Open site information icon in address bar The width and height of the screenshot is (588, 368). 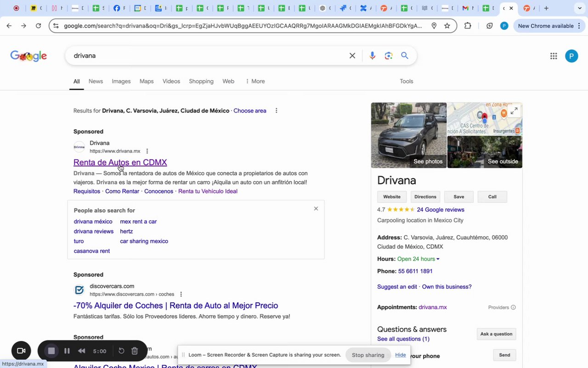click(56, 26)
